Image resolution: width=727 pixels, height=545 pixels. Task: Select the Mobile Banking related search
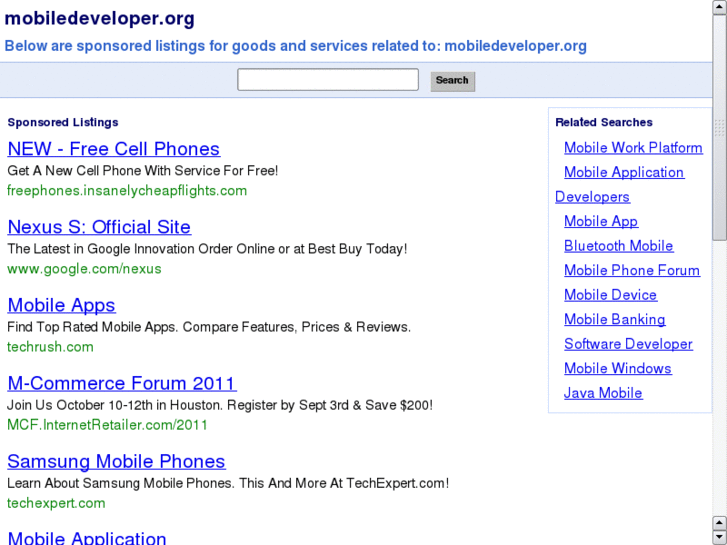click(614, 319)
